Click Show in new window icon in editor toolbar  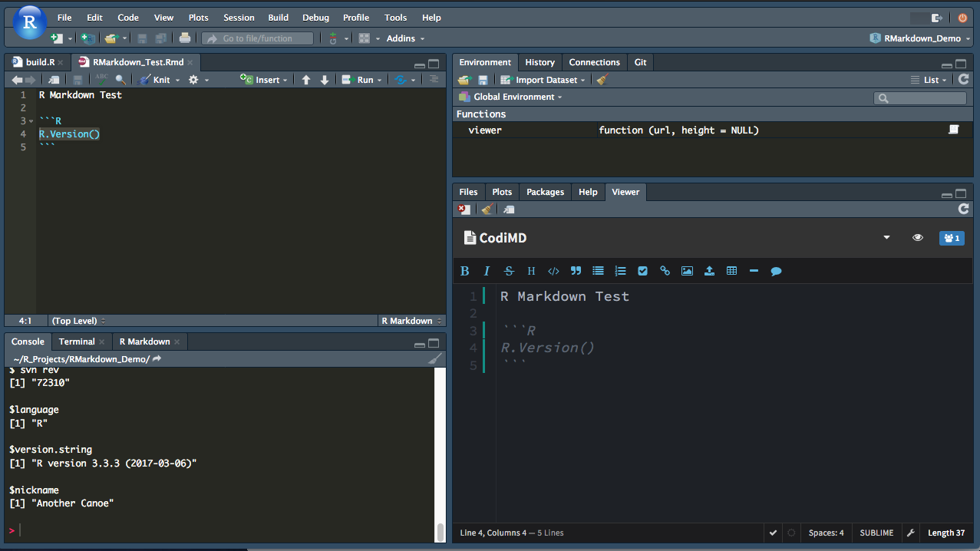click(54, 80)
